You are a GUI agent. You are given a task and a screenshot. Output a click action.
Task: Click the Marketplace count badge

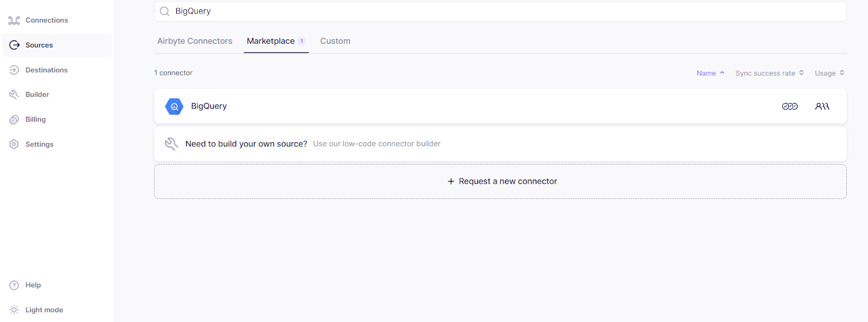pos(302,41)
